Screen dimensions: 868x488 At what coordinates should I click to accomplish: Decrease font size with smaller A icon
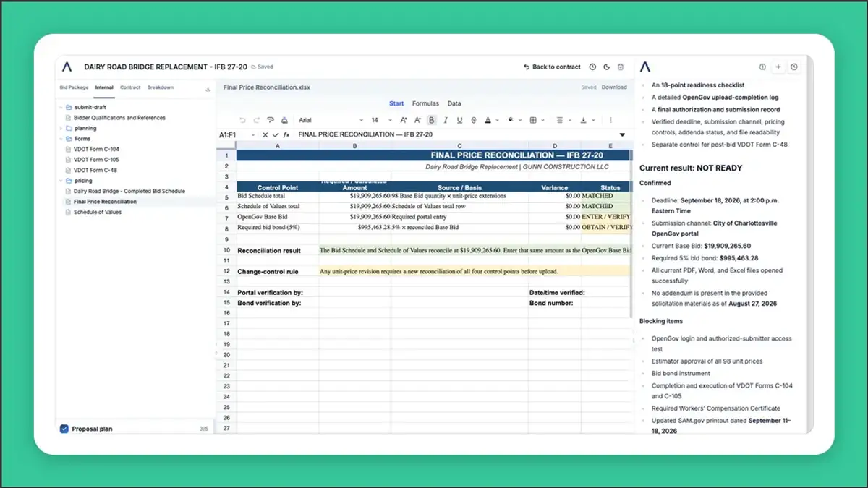pos(417,120)
